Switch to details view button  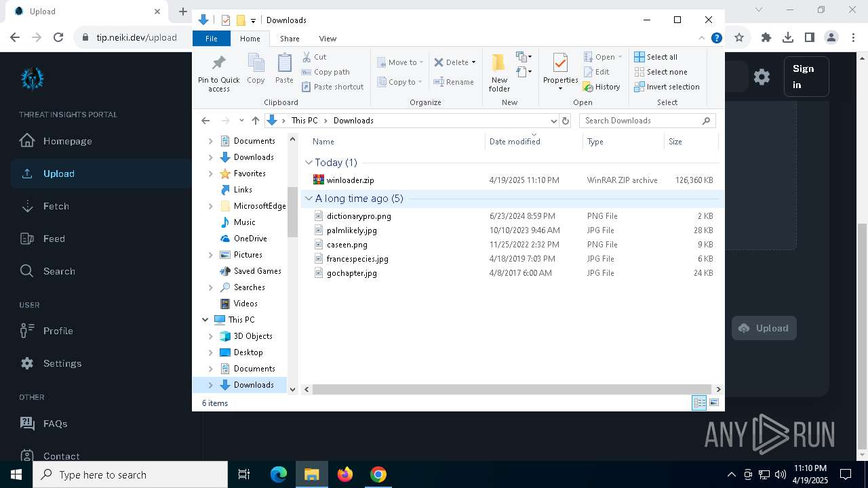coord(699,403)
